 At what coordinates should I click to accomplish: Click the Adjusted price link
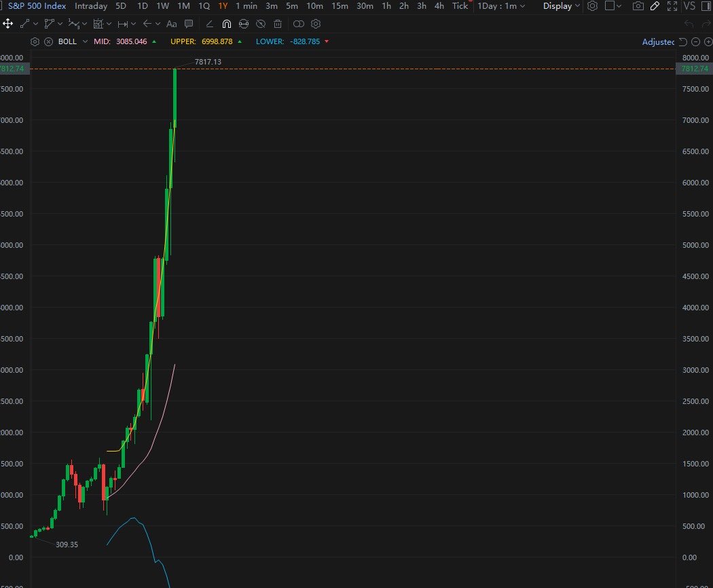[658, 42]
